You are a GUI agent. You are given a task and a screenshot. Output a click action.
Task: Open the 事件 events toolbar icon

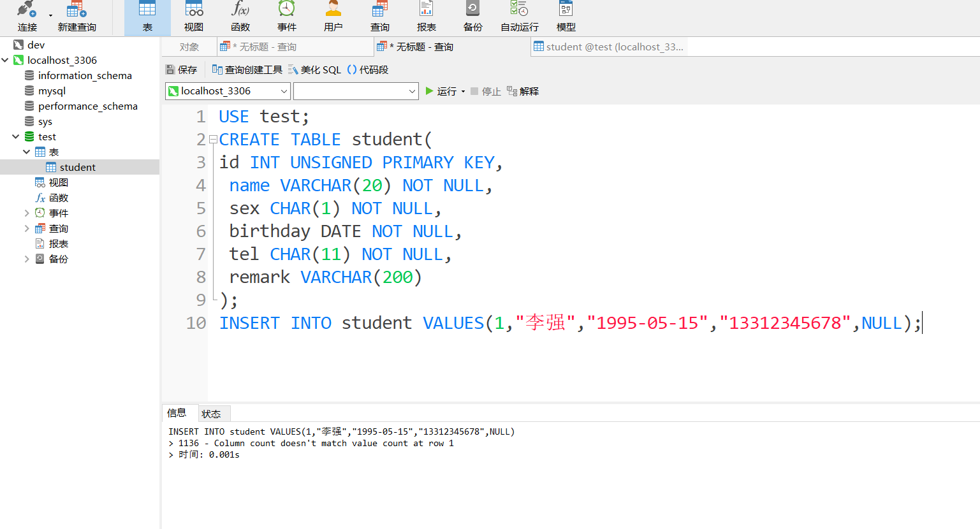click(287, 17)
